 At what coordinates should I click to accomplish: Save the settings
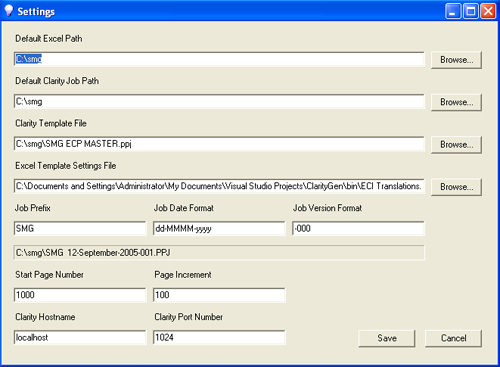click(387, 338)
